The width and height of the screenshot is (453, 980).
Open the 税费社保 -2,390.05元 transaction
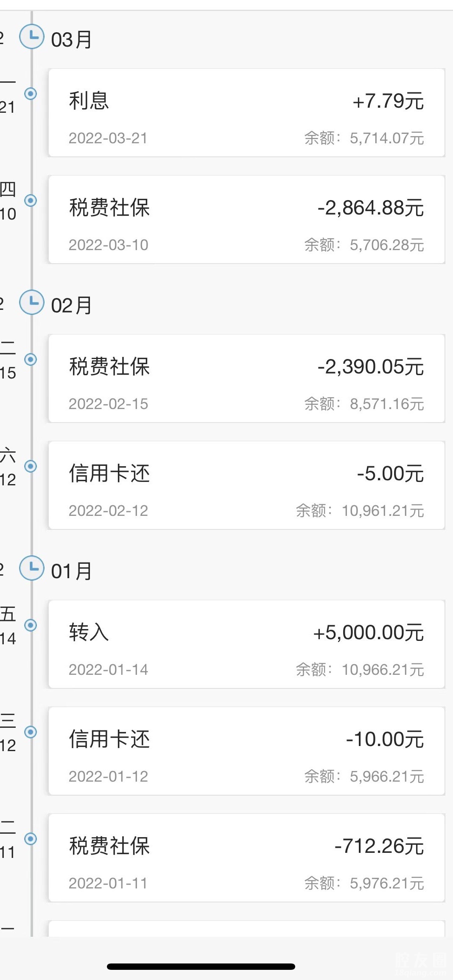point(246,379)
